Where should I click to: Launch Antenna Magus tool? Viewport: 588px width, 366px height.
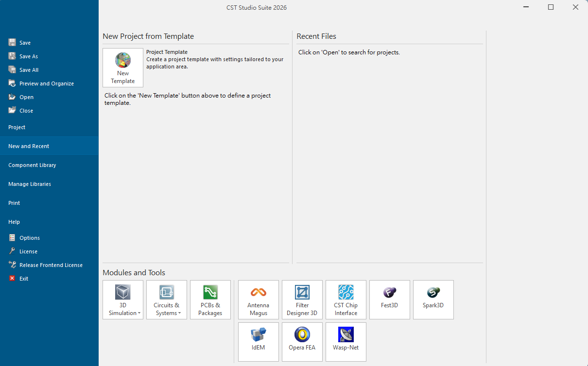259,299
